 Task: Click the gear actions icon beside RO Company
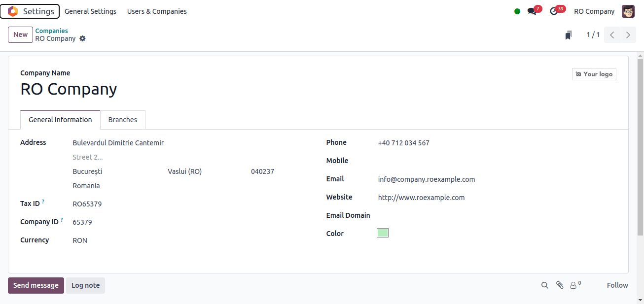click(82, 38)
